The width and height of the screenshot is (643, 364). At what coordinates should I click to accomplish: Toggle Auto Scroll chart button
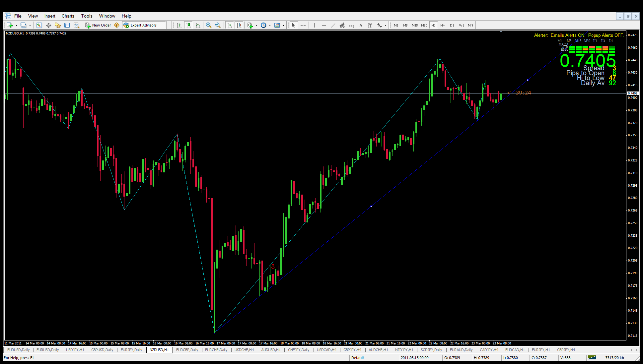tap(230, 25)
